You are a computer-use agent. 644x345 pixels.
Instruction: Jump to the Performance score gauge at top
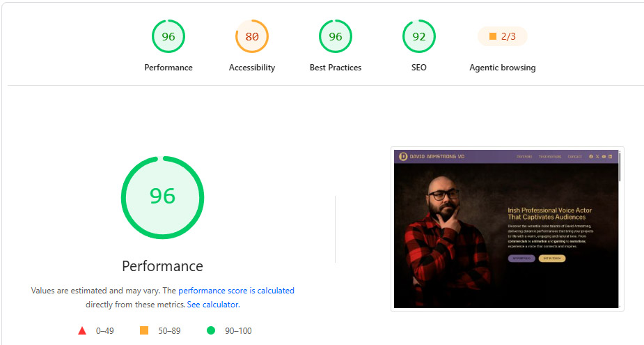pyautogui.click(x=168, y=37)
